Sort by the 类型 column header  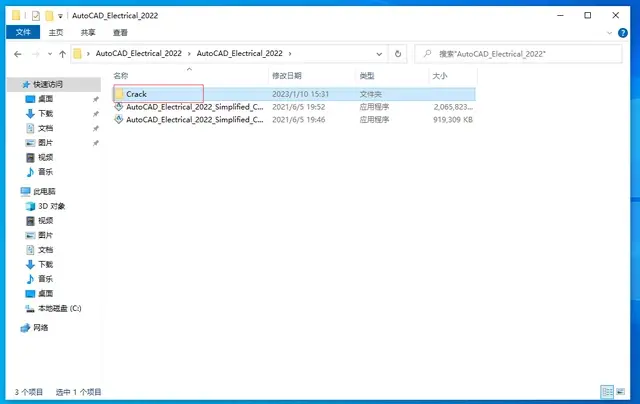coord(367,75)
